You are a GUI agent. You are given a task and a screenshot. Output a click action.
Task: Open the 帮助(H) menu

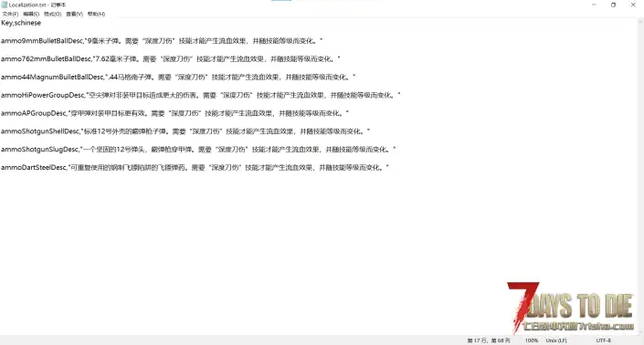(96, 14)
